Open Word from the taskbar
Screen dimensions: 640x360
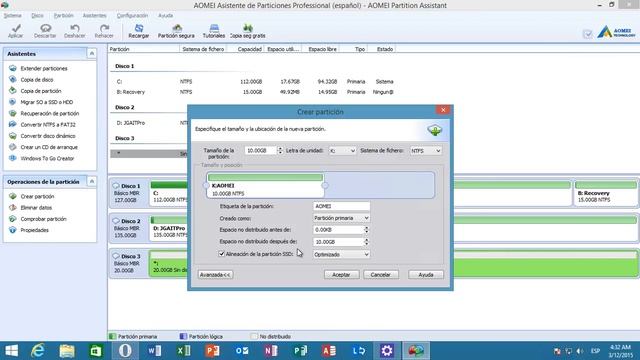tap(154, 351)
